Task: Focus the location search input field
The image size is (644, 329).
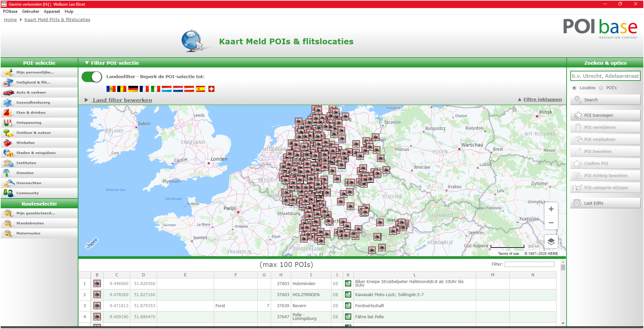Action: click(x=605, y=76)
